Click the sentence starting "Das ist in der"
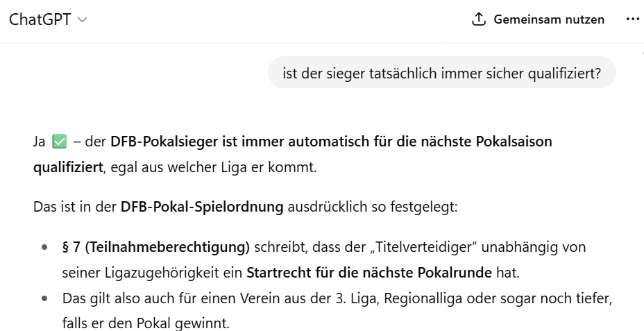The width and height of the screenshot is (644, 331). click(x=76, y=207)
